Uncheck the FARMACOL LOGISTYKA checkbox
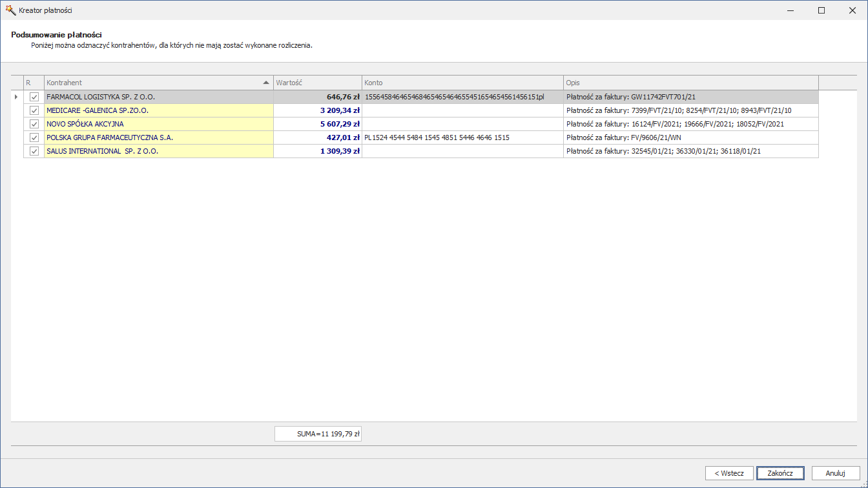The width and height of the screenshot is (868, 488). point(34,97)
